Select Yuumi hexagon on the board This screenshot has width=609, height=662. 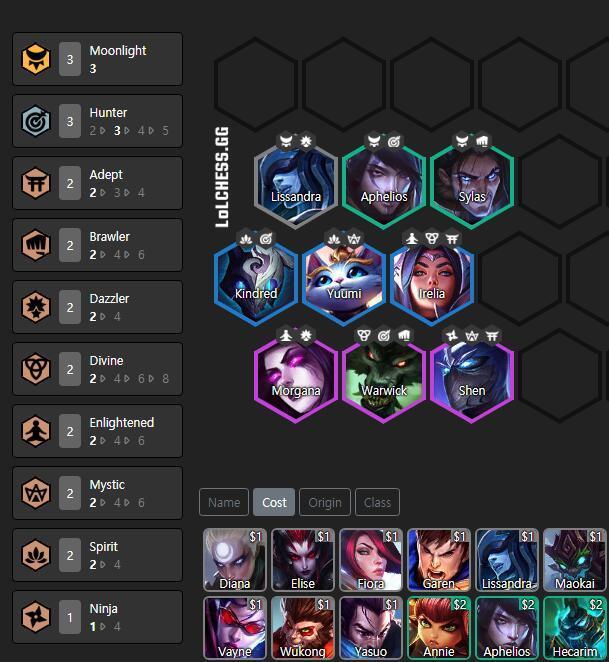pyautogui.click(x=344, y=283)
